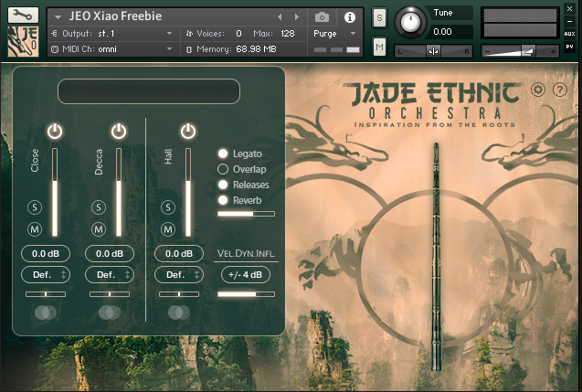582x392 pixels.
Task: Take a snapshot with the camera icon
Action: (x=322, y=17)
